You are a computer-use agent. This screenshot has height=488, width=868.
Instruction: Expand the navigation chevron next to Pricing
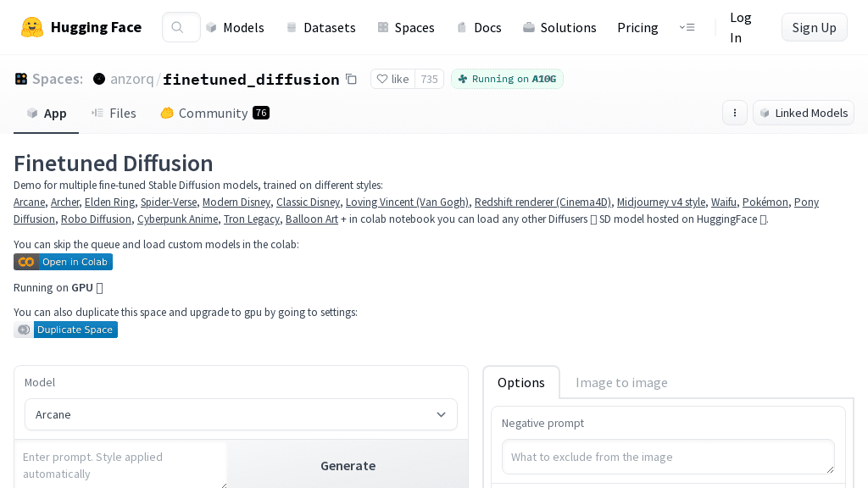[x=687, y=26]
